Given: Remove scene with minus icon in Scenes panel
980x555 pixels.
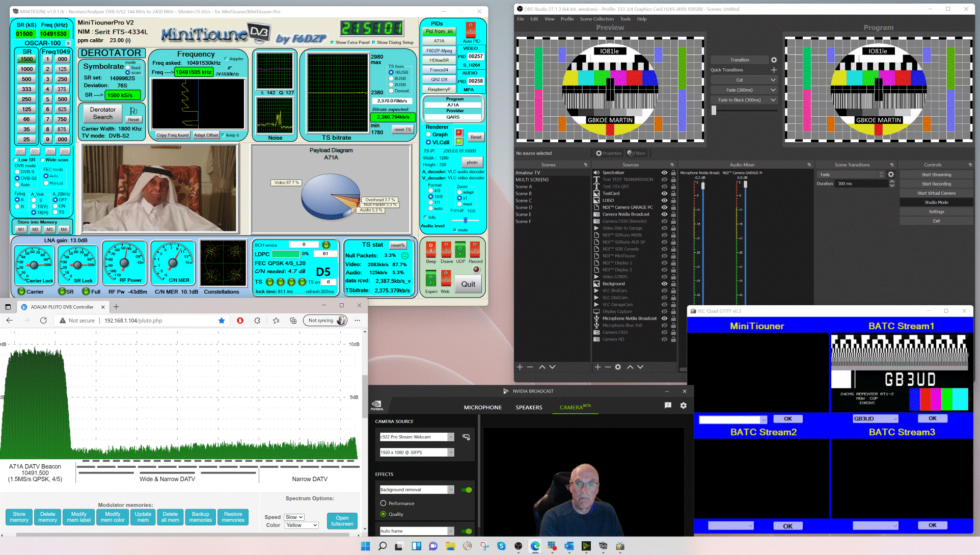Looking at the screenshot, I should click(x=530, y=367).
